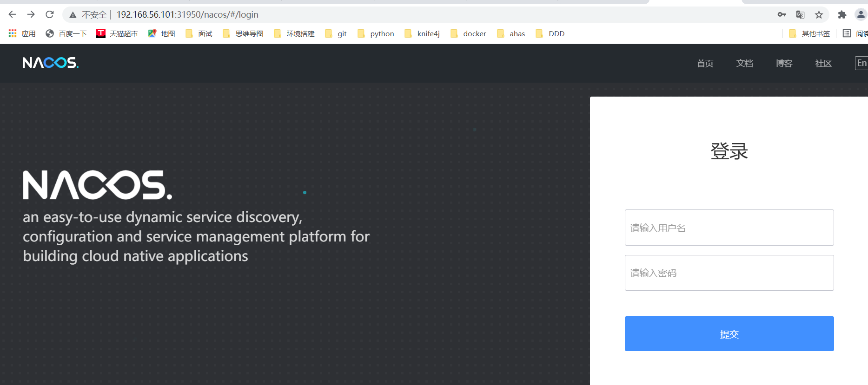Click the not-secure warning icon in address bar
Screen dimensions: 868x385
pyautogui.click(x=73, y=15)
